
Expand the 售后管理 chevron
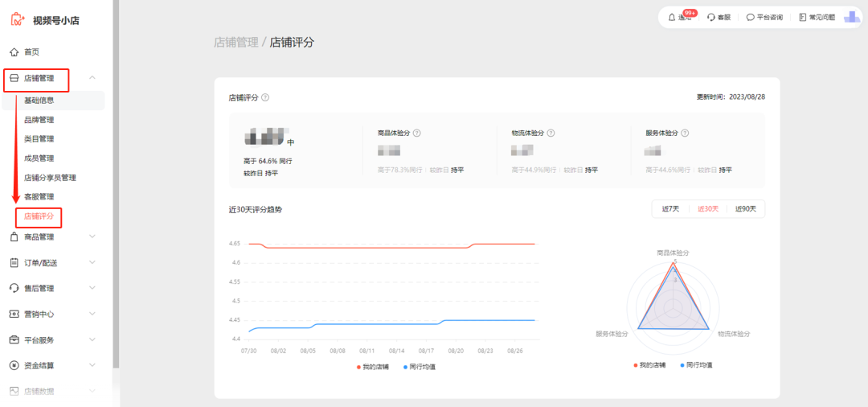(x=92, y=288)
